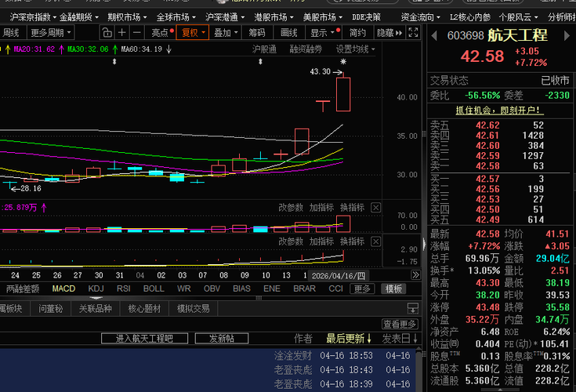Toggle 筹码 chip distribution view
This screenshot has height=392, width=576.
click(x=257, y=33)
